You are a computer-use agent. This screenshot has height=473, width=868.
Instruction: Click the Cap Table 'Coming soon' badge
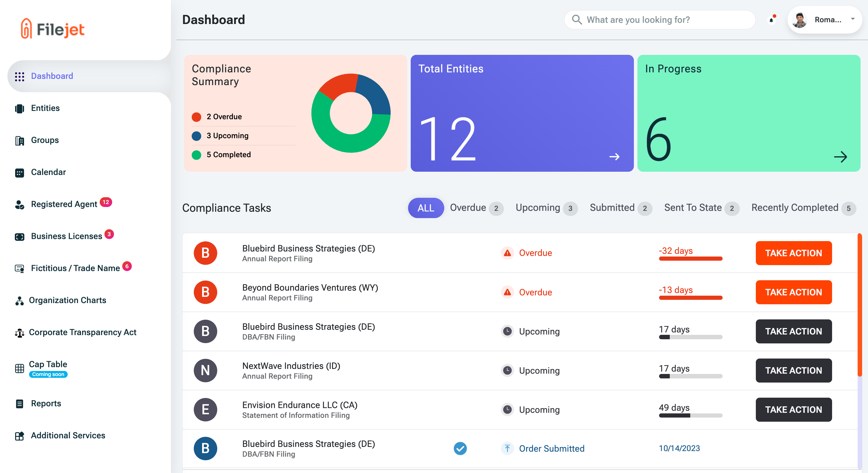48,374
